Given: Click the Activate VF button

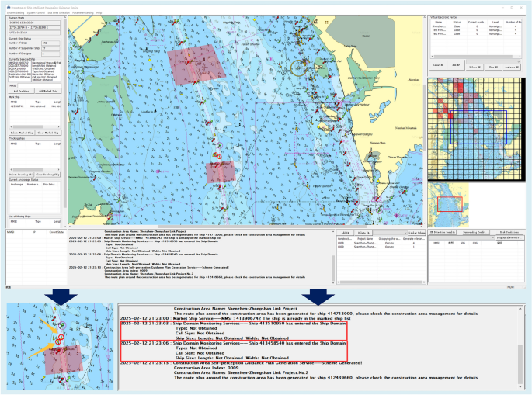Looking at the screenshot, I should coord(511,68).
